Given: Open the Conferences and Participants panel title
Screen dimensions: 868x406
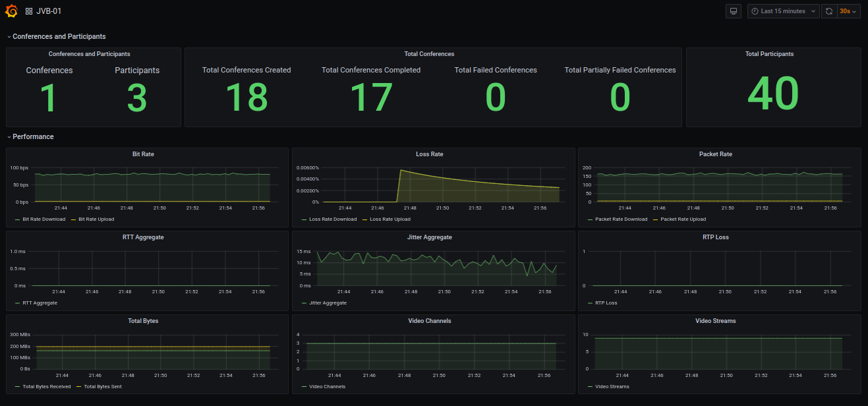Looking at the screenshot, I should tap(90, 54).
